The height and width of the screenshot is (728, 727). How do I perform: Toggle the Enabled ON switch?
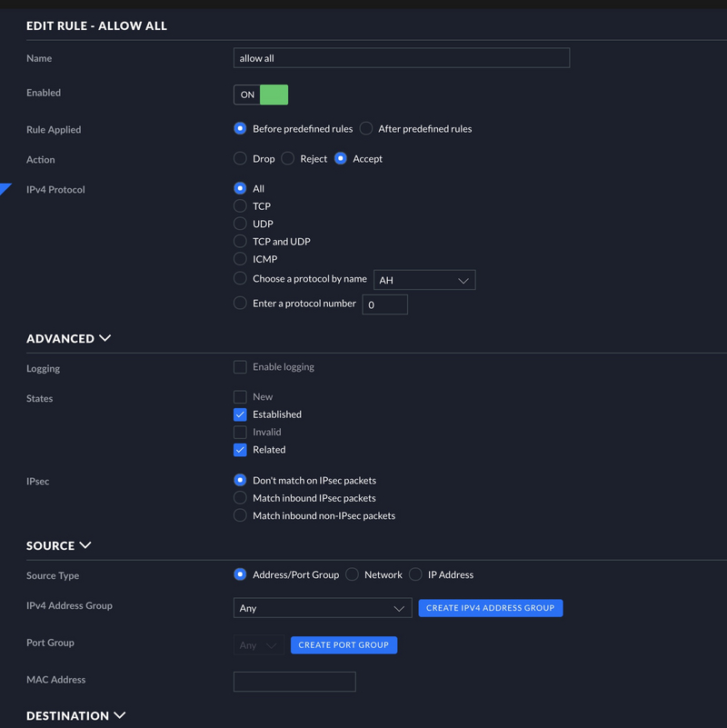(261, 95)
